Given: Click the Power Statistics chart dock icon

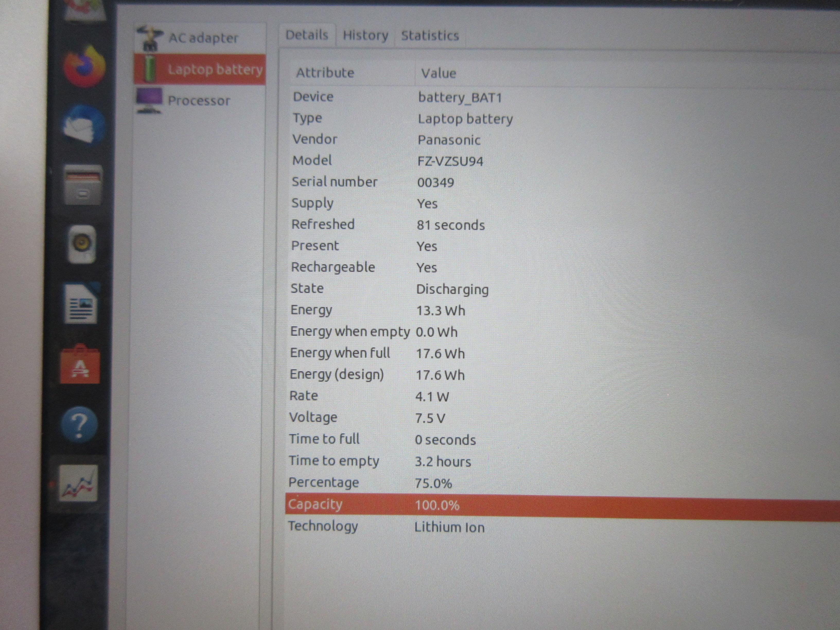Looking at the screenshot, I should (78, 483).
